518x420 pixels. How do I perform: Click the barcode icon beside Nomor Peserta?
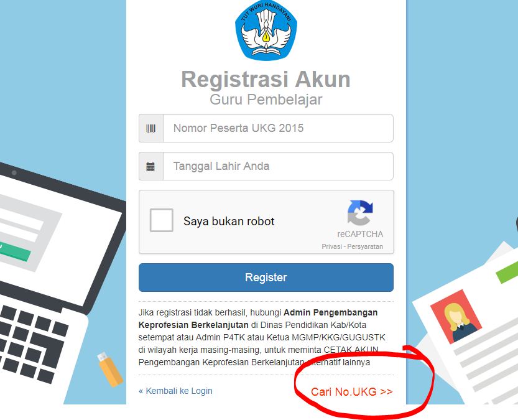pos(151,129)
